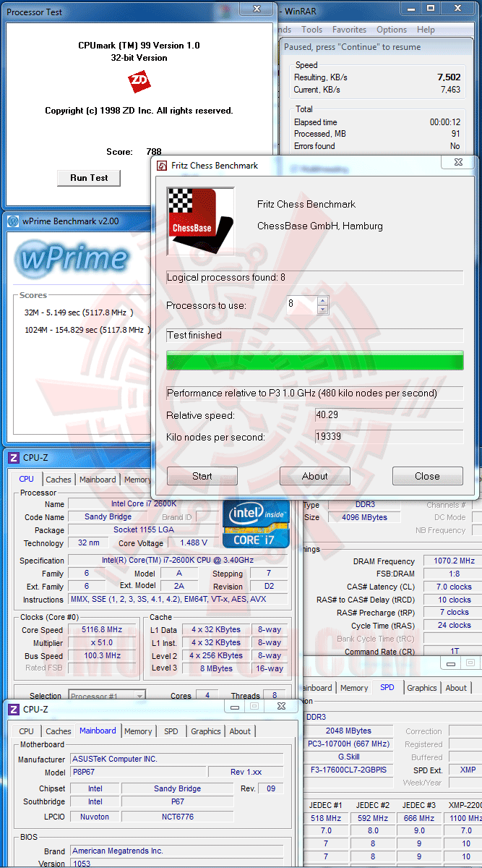Click the Manufacturer field ASUSTeK Computer INC.
This screenshot has height=868, width=482.
click(176, 759)
